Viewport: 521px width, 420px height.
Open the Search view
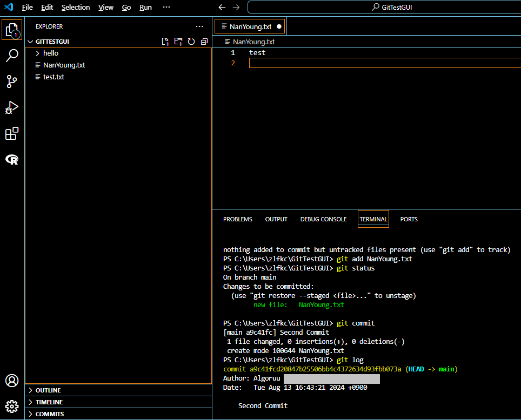tap(12, 56)
